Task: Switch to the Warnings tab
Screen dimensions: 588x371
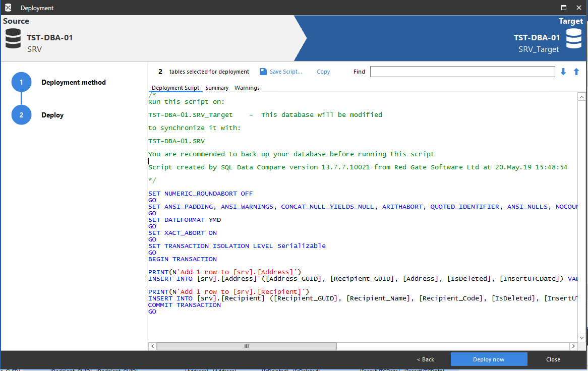Action: (247, 88)
